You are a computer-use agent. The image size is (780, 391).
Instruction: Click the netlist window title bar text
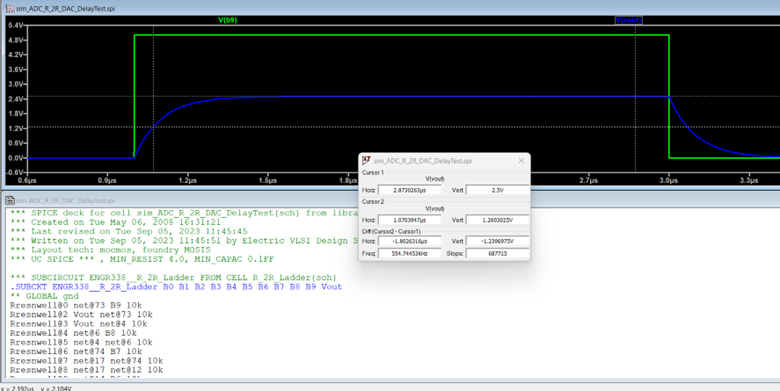tap(66, 200)
